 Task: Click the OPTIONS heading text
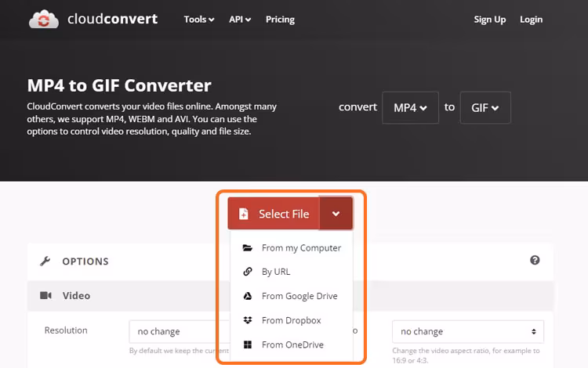[85, 262]
